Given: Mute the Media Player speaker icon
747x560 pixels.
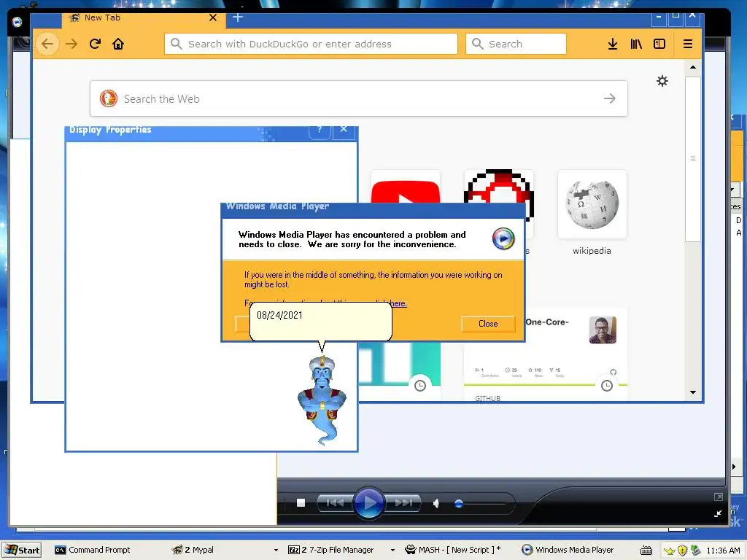Looking at the screenshot, I should 436,503.
